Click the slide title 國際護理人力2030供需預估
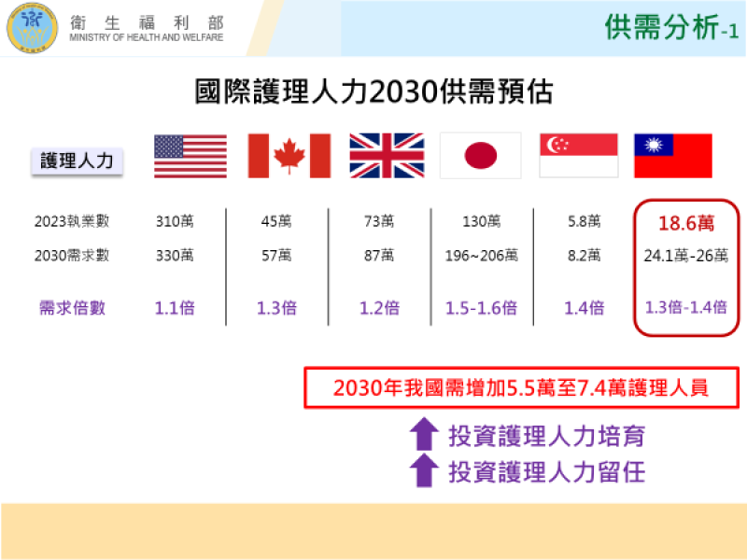Image resolution: width=747 pixels, height=560 pixels. point(373,91)
